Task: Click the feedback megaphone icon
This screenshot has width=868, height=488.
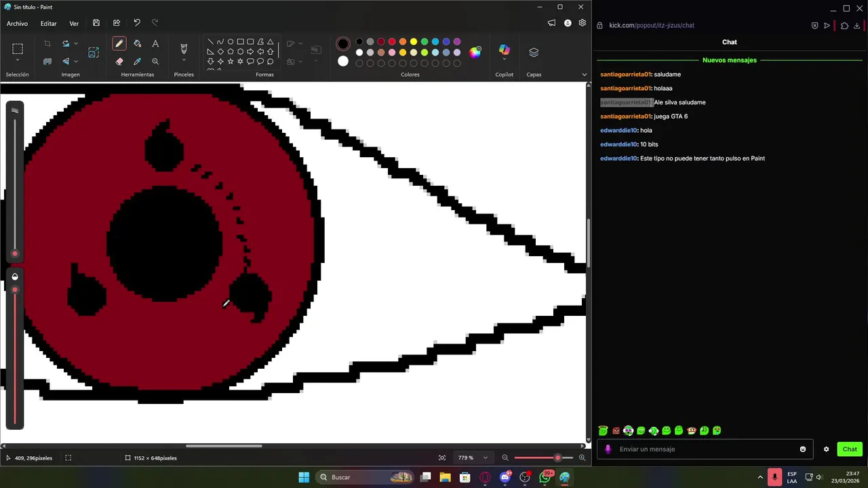Action: (551, 23)
